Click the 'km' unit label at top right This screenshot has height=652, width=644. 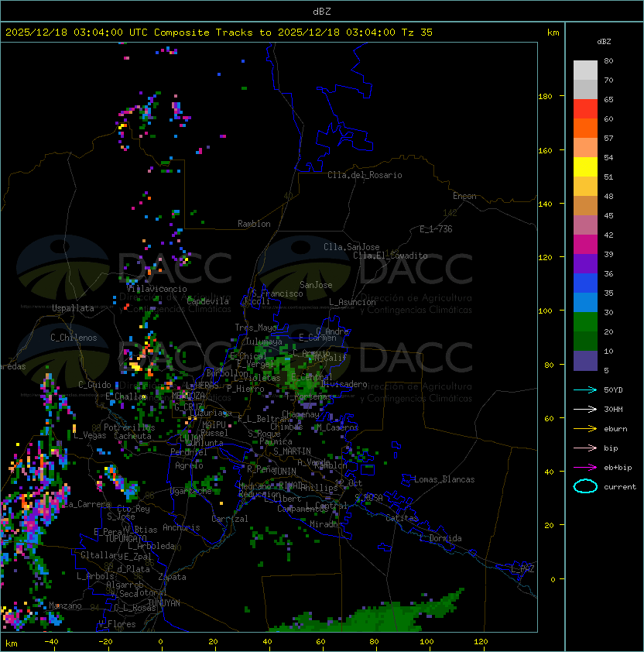click(553, 33)
